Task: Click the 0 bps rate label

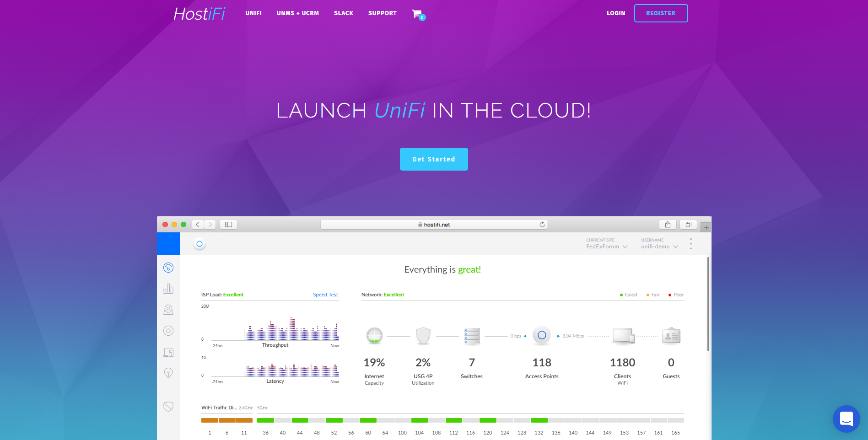Action: [516, 336]
